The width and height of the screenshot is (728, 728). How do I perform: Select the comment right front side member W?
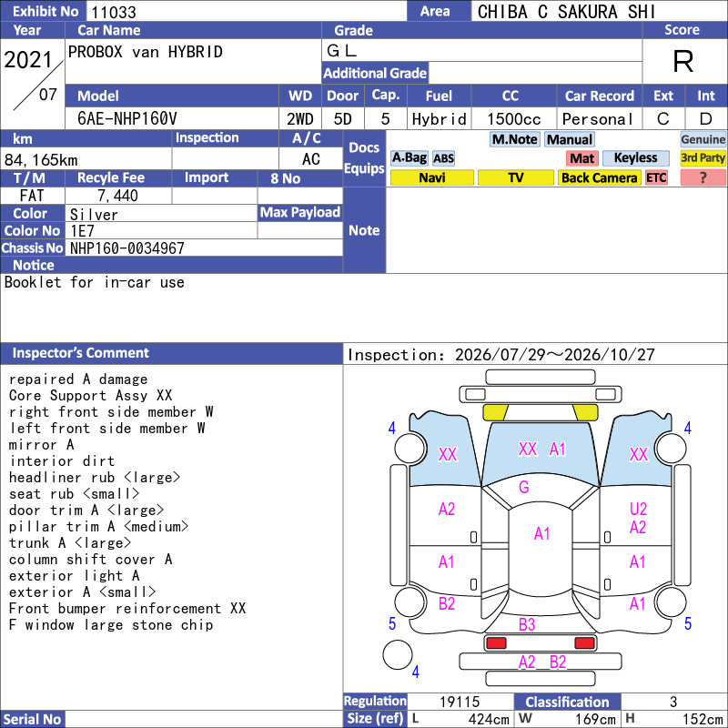[x=111, y=412]
